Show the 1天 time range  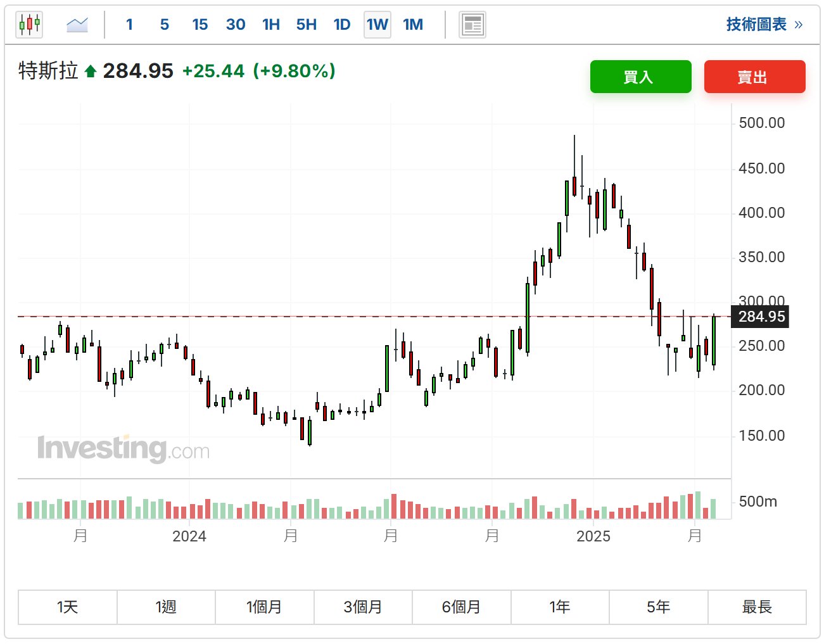click(68, 607)
